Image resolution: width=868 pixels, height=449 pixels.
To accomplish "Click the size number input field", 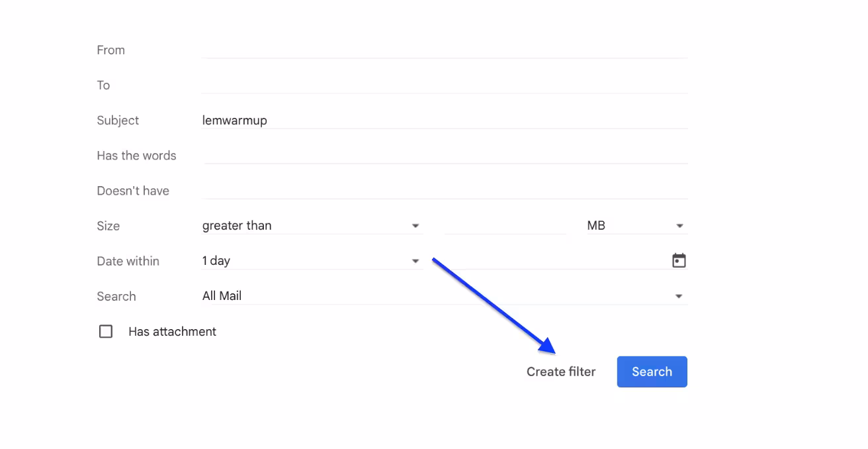I will 505,226.
